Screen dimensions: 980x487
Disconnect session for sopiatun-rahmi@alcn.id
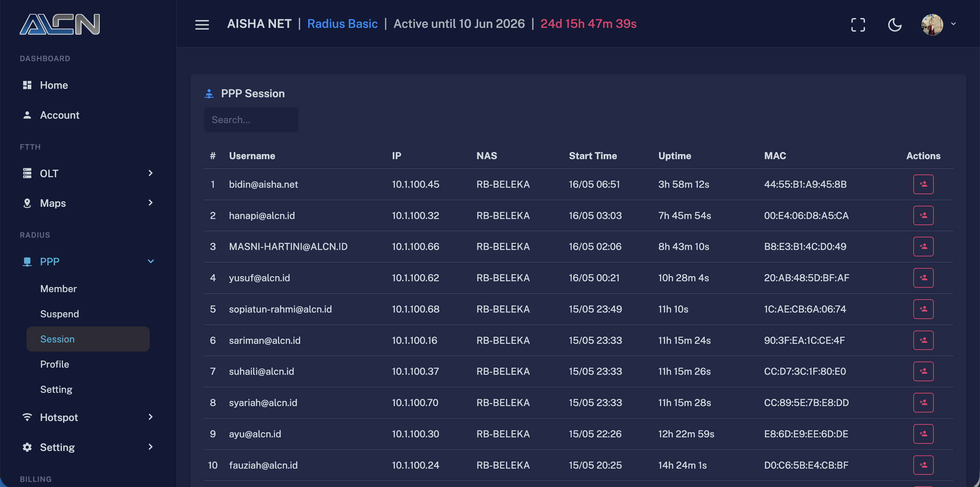(x=923, y=309)
